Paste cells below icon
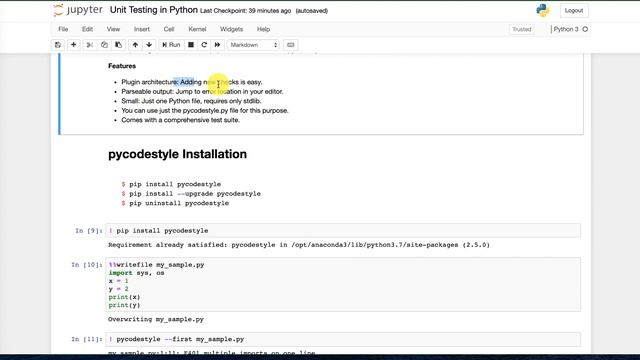Screen dimensions: 640x360 click(x=118, y=45)
